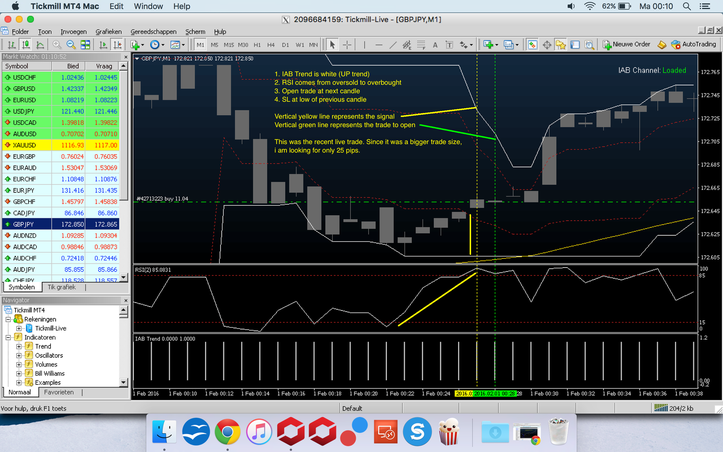The image size is (723, 452).
Task: Open the arrows objects dropdown
Action: click(x=466, y=45)
